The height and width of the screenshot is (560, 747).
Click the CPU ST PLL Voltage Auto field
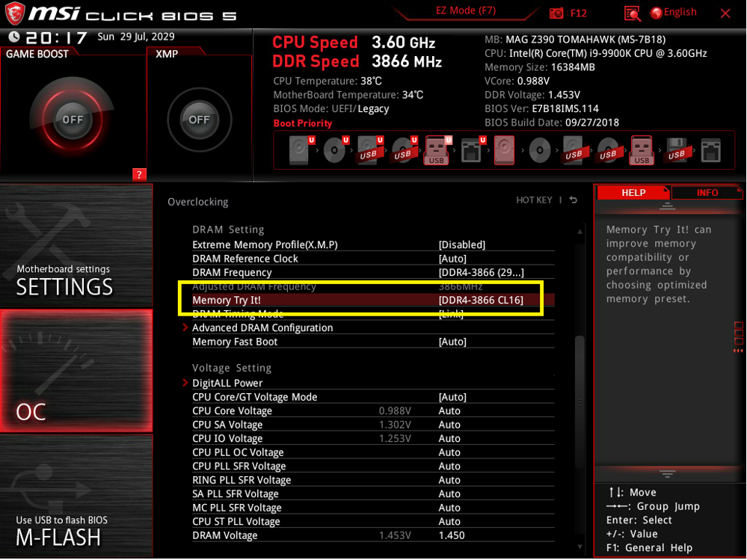[449, 521]
